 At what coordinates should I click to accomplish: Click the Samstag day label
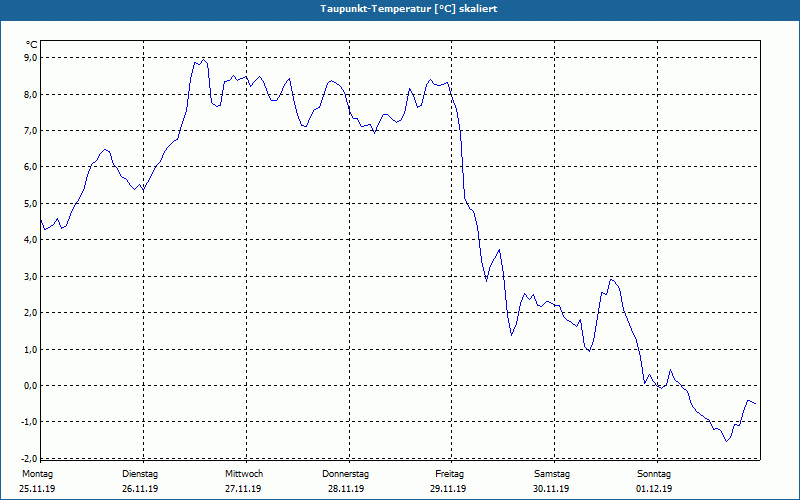[x=552, y=474]
